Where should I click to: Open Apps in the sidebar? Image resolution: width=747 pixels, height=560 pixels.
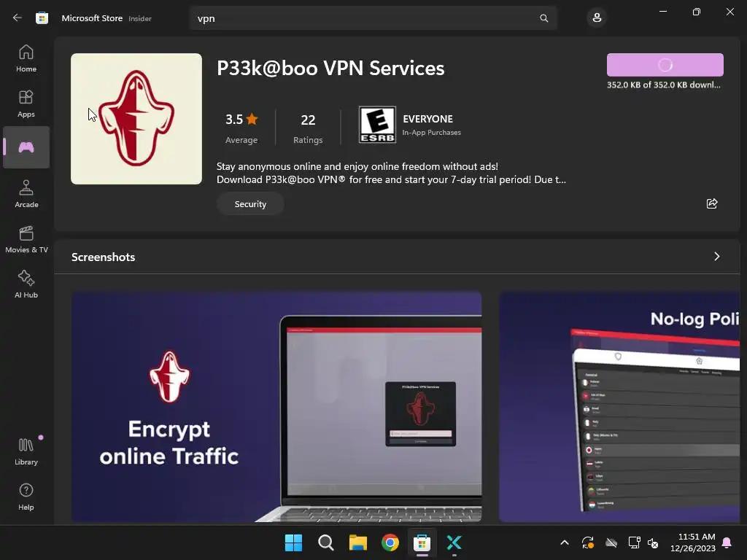(x=26, y=104)
